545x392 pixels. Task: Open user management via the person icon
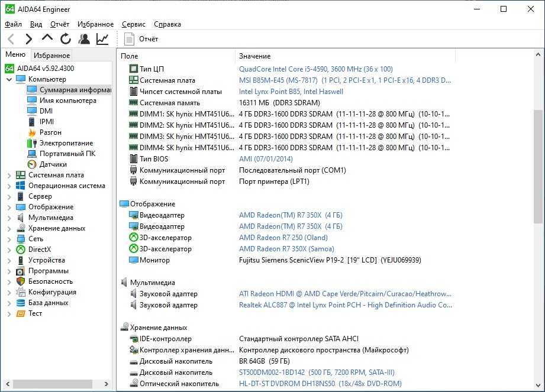[84, 39]
